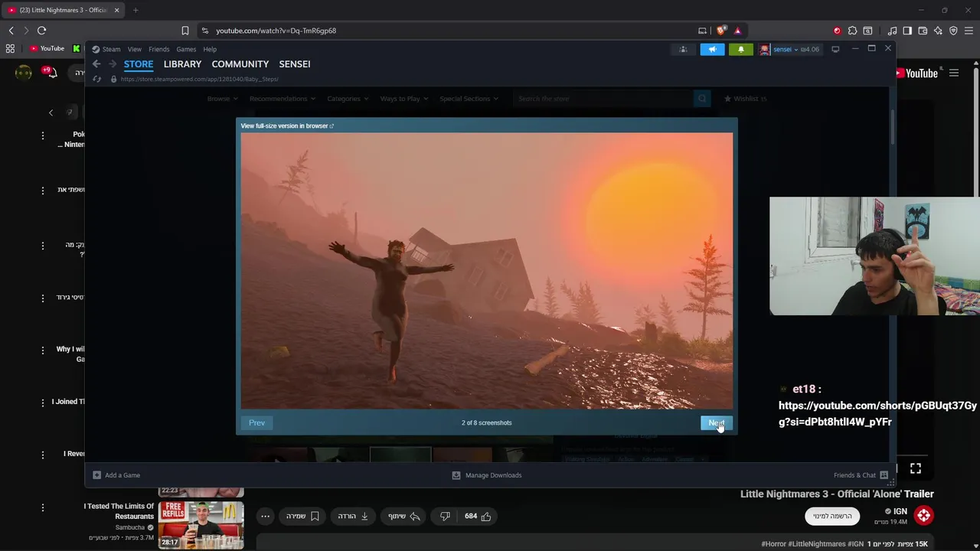Bookmark this page via address bar icon

click(185, 31)
